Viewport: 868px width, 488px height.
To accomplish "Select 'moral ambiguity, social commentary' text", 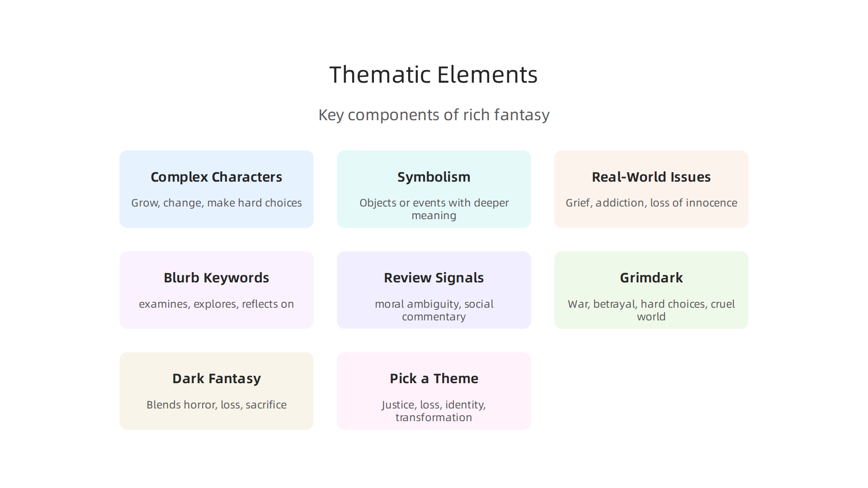I will tap(434, 310).
